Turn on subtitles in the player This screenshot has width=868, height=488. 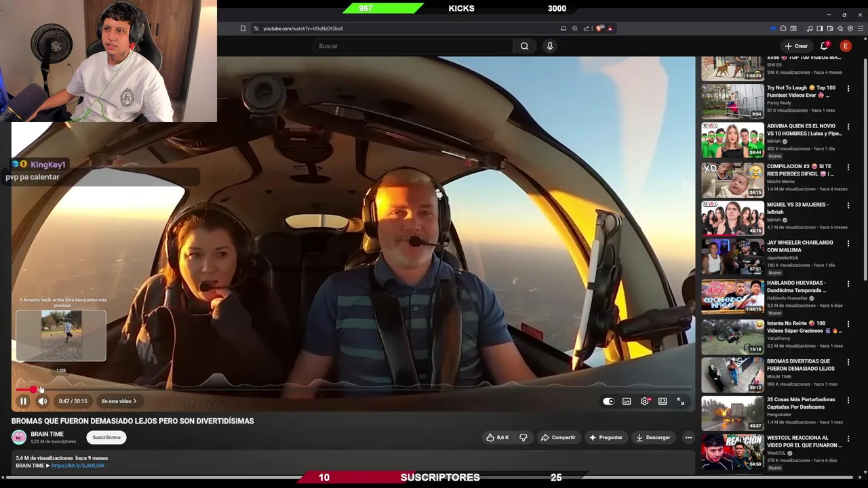627,401
